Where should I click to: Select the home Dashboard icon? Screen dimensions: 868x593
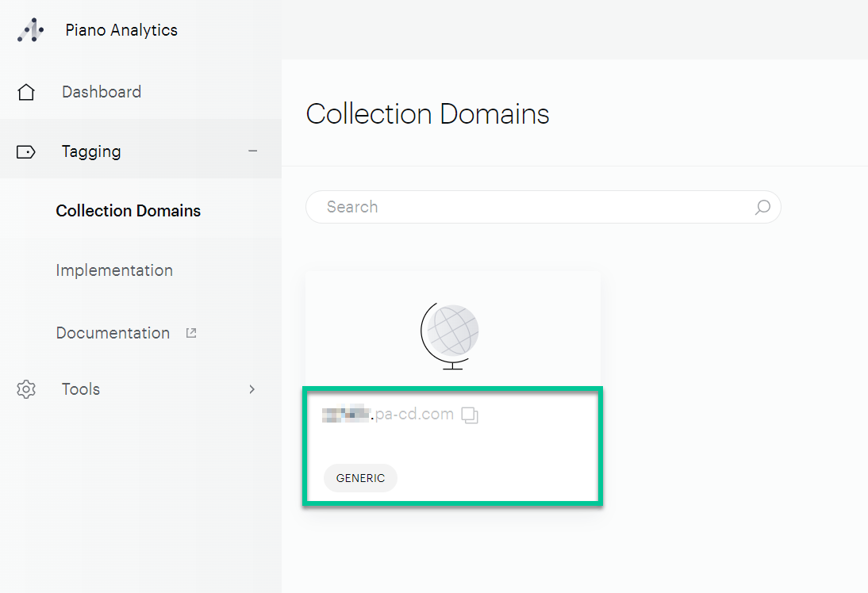(x=26, y=91)
